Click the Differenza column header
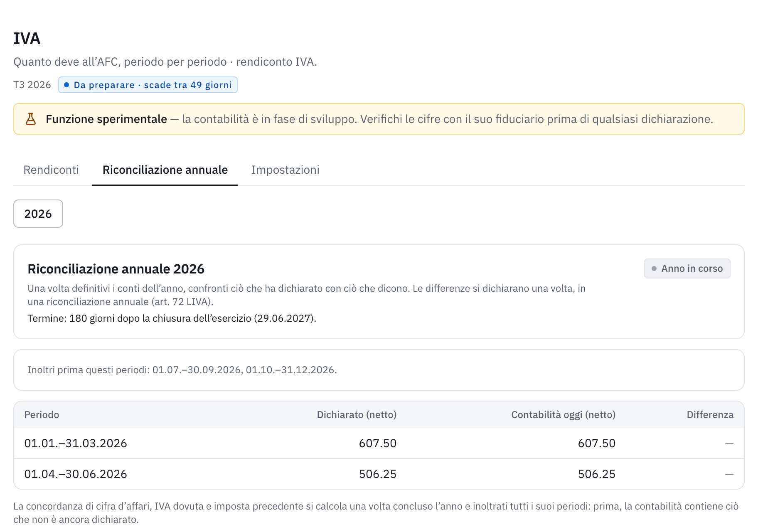Image resolution: width=758 pixels, height=532 pixels. pyautogui.click(x=710, y=415)
